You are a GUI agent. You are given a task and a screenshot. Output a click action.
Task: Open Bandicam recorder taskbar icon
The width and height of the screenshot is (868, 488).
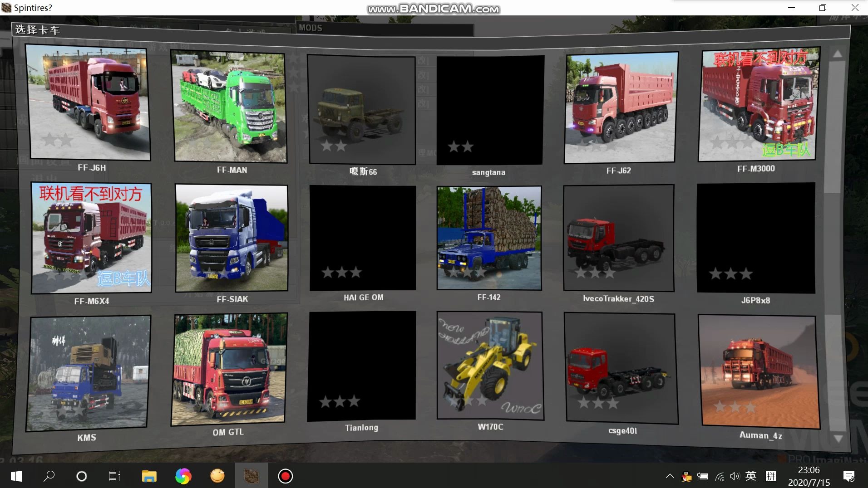(286, 476)
